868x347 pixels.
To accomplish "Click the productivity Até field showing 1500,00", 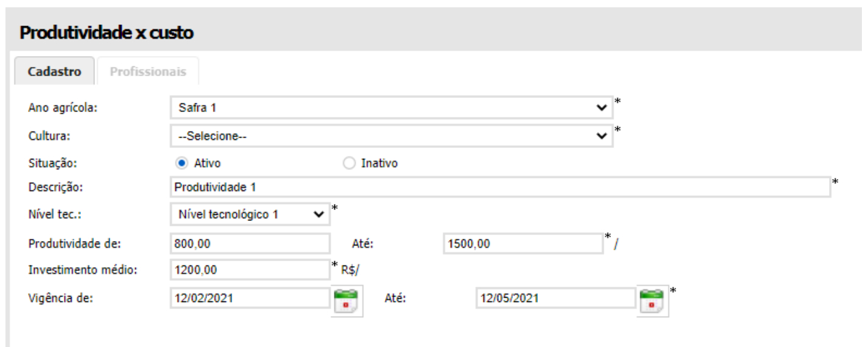I will (523, 244).
